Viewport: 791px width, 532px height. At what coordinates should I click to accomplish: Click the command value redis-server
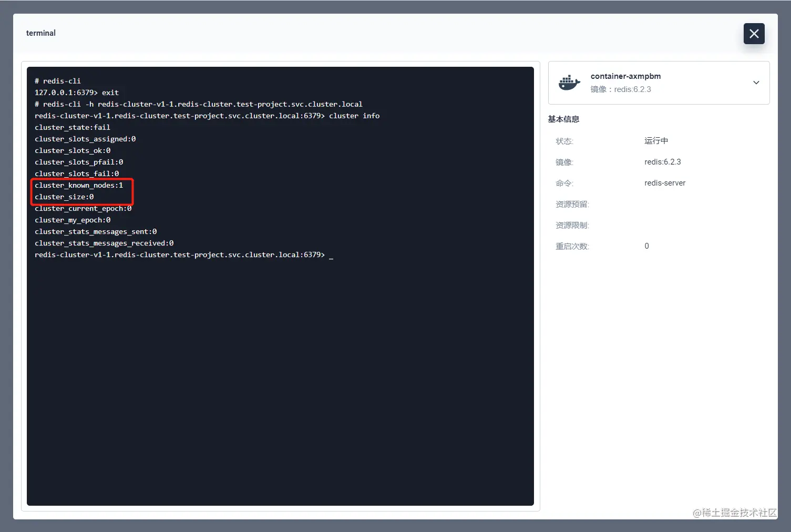[665, 183]
